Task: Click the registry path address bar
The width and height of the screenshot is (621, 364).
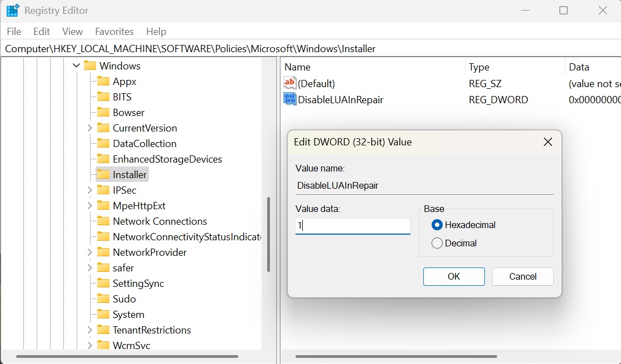Action: pyautogui.click(x=310, y=49)
